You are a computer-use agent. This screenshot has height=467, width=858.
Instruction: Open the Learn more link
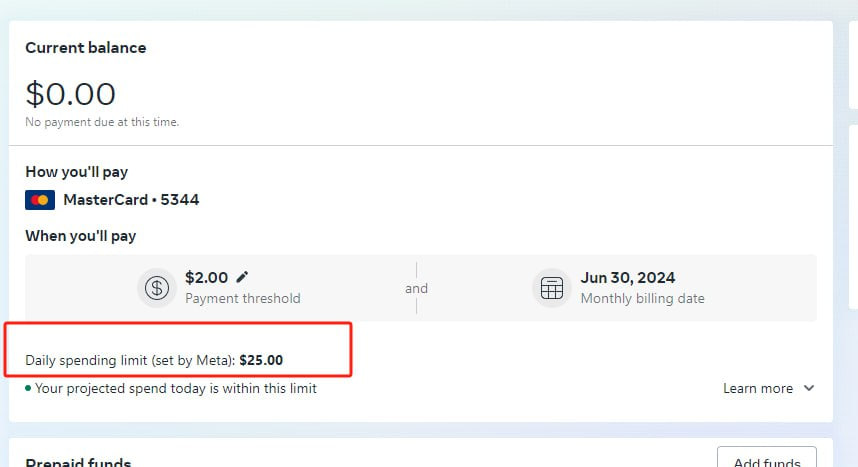(758, 388)
